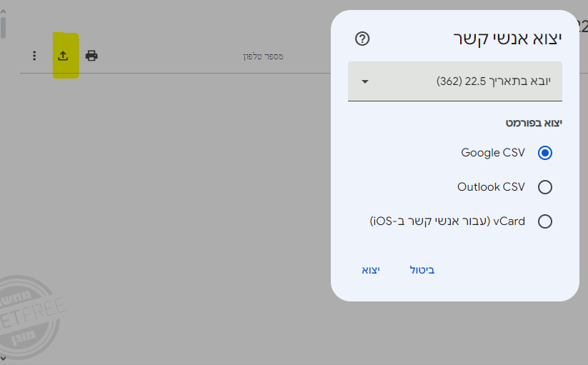588x365 pixels.
Task: Click the vCard iOS contacts label text
Action: pyautogui.click(x=448, y=221)
